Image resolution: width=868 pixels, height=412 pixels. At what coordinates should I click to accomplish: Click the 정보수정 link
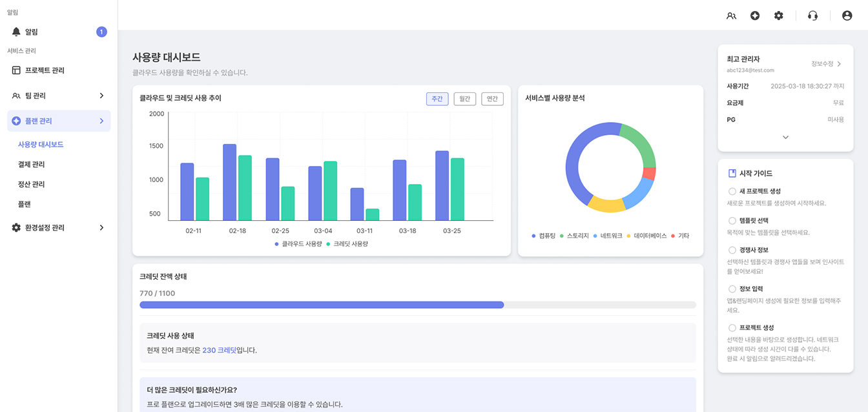[826, 64]
